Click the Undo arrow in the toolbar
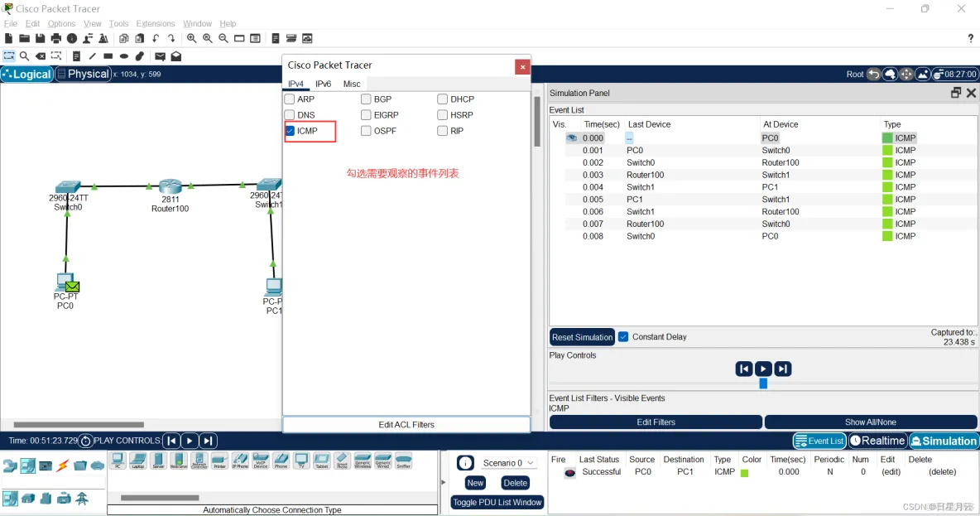 (x=156, y=39)
